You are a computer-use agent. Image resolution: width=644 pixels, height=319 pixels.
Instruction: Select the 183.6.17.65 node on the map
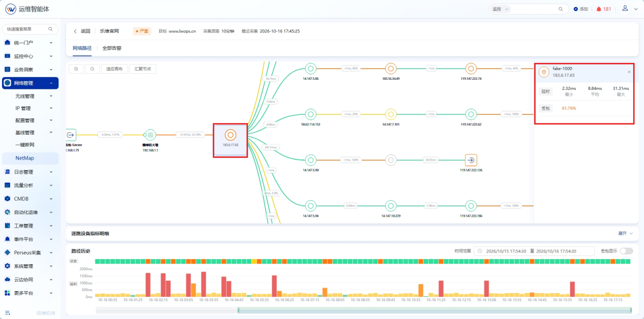click(x=230, y=135)
